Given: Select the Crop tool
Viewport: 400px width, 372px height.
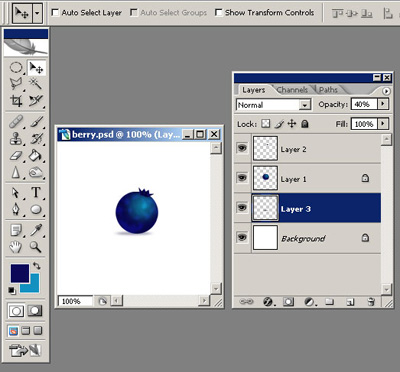Looking at the screenshot, I should tap(16, 100).
